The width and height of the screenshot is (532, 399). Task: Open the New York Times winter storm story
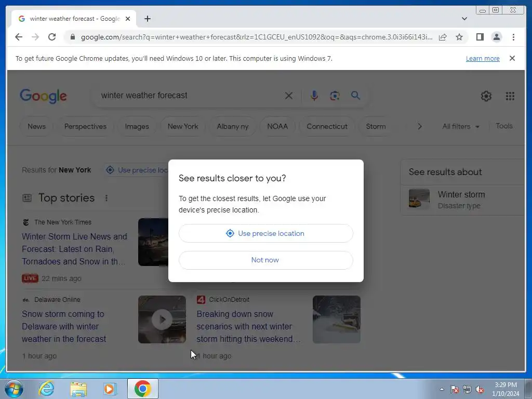74,249
